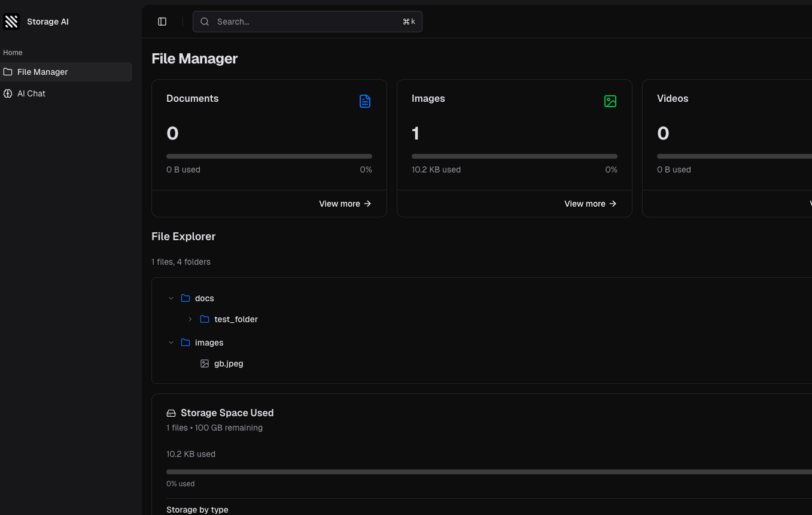Click the docs folder icon
812x515 pixels.
point(185,298)
